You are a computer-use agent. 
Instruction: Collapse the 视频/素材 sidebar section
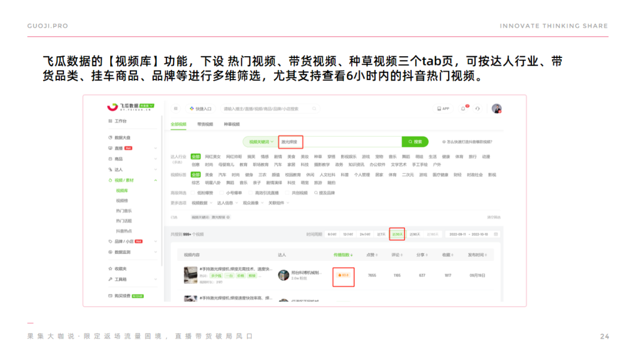156,180
